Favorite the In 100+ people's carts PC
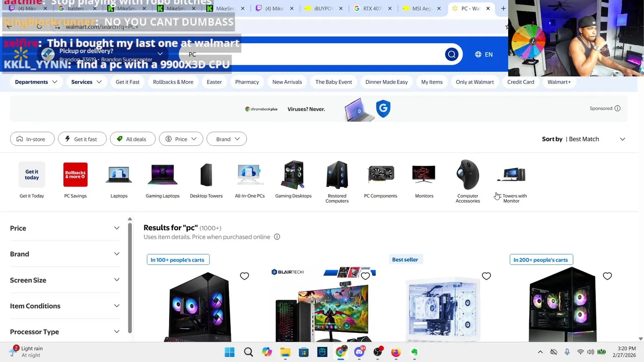 click(245, 276)
